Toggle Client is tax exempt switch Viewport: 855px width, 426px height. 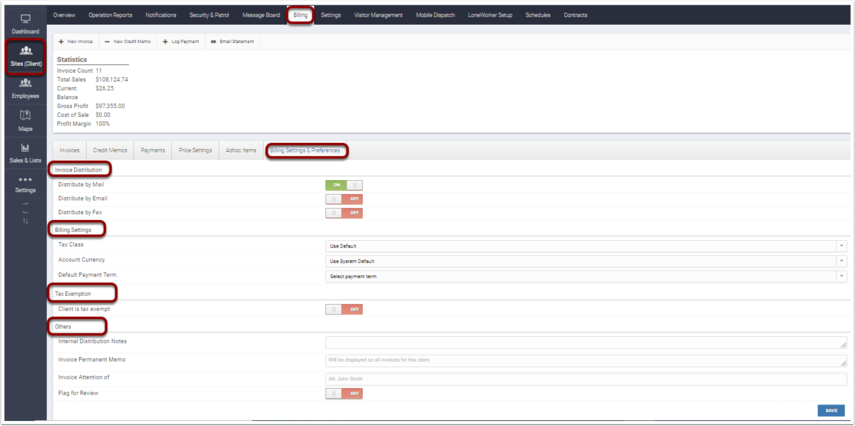(344, 309)
